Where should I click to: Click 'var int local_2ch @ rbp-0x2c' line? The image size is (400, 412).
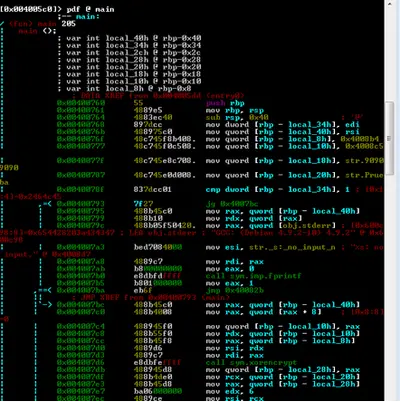point(129,53)
